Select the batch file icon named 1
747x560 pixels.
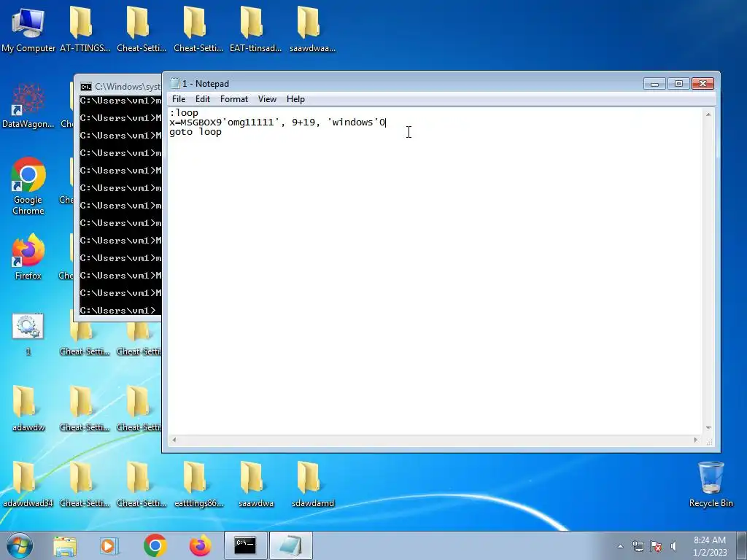28,333
